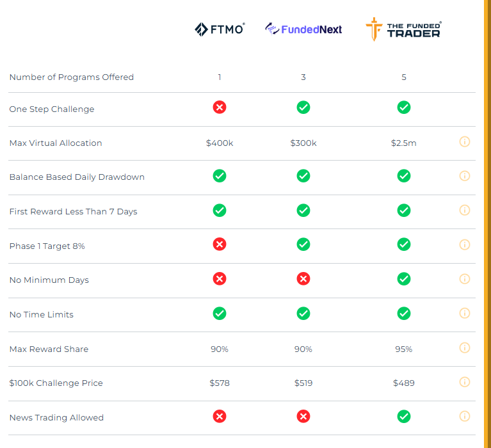Click the '$400k' allocation value
This screenshot has width=491, height=448.
(x=220, y=143)
